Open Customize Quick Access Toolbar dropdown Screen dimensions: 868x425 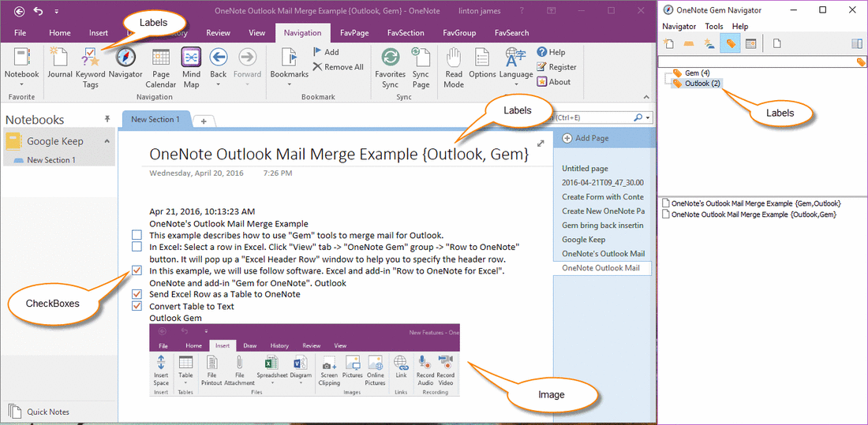pyautogui.click(x=57, y=11)
